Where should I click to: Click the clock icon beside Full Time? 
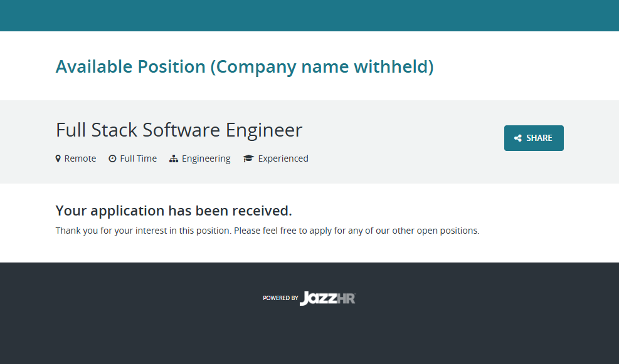112,159
